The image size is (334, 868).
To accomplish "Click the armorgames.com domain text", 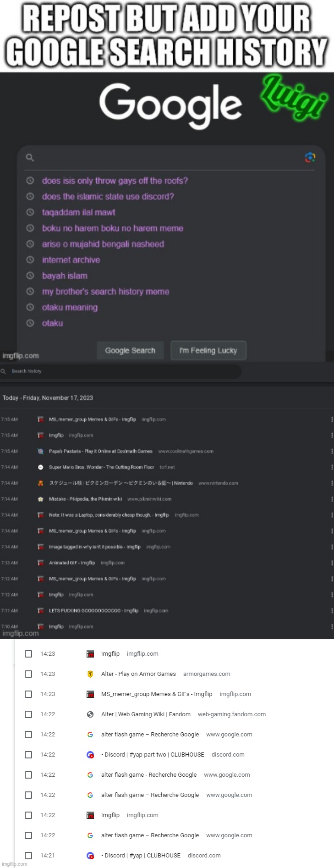I will point(207,674).
